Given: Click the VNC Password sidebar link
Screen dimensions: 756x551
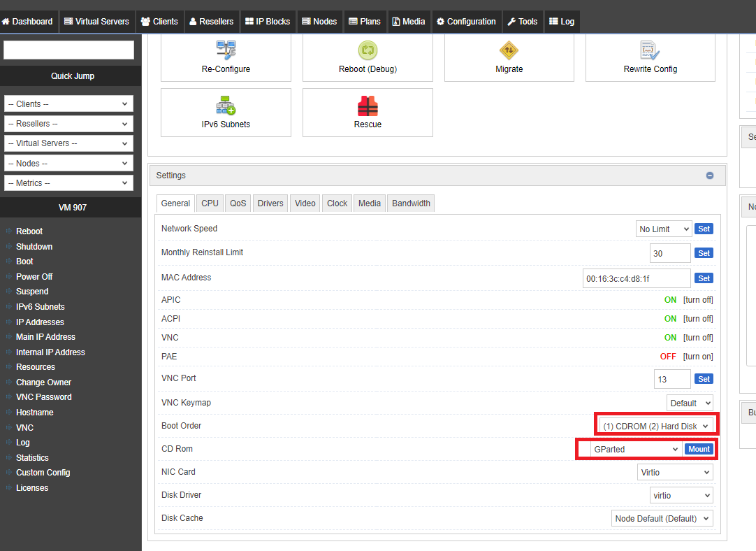Looking at the screenshot, I should [43, 397].
